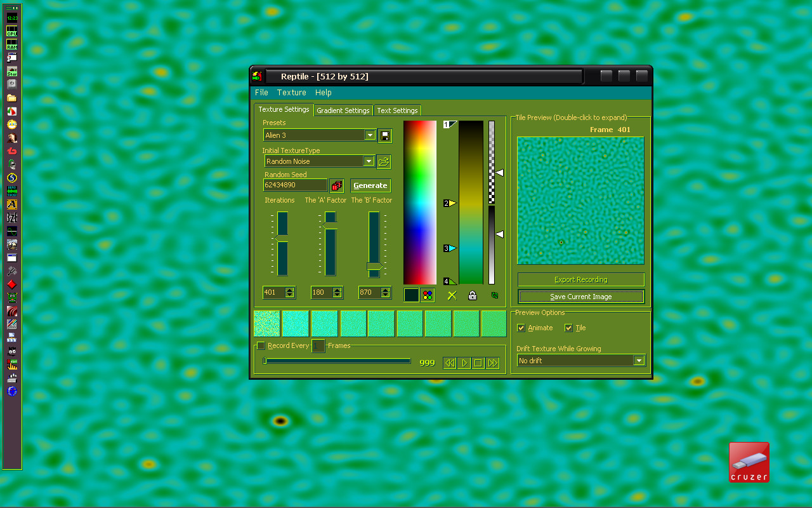Uncheck the Animate checkbox
The width and height of the screenshot is (812, 508).
[x=521, y=328]
